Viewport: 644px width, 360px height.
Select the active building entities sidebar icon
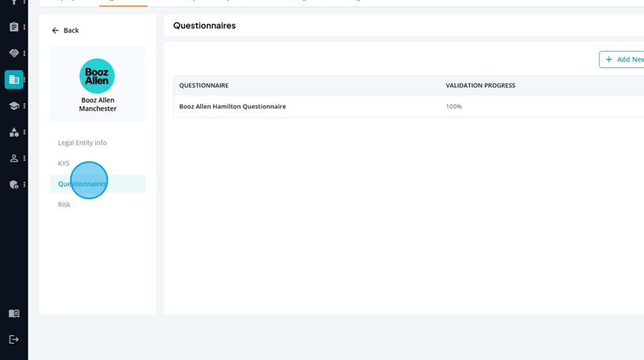click(x=14, y=79)
